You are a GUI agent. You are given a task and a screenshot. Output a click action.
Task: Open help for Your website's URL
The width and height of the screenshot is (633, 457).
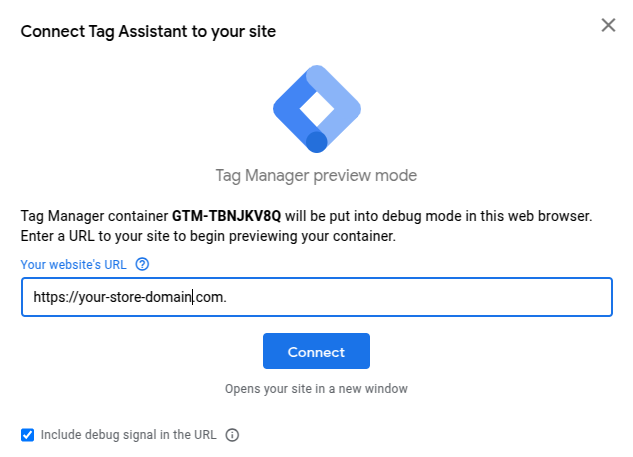coord(142,265)
